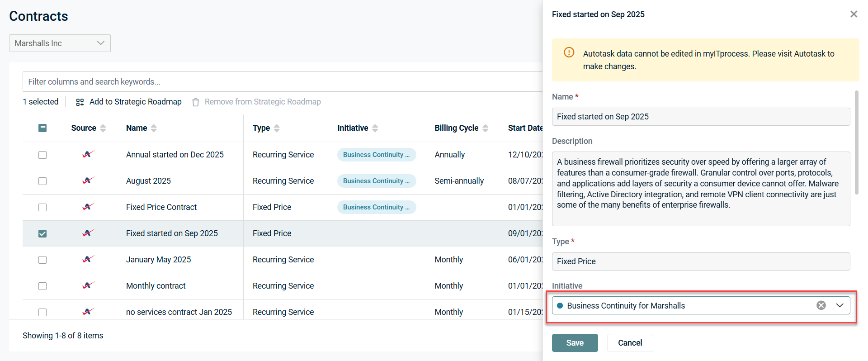868x361 pixels.
Task: Close the Fixed started on Sep 2025 panel
Action: pyautogui.click(x=854, y=14)
